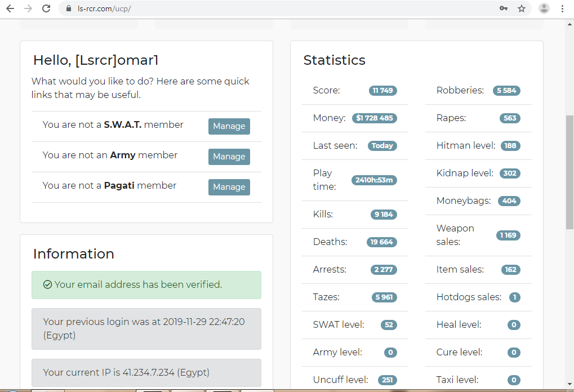
Task: Click the previous login message box
Action: (146, 329)
